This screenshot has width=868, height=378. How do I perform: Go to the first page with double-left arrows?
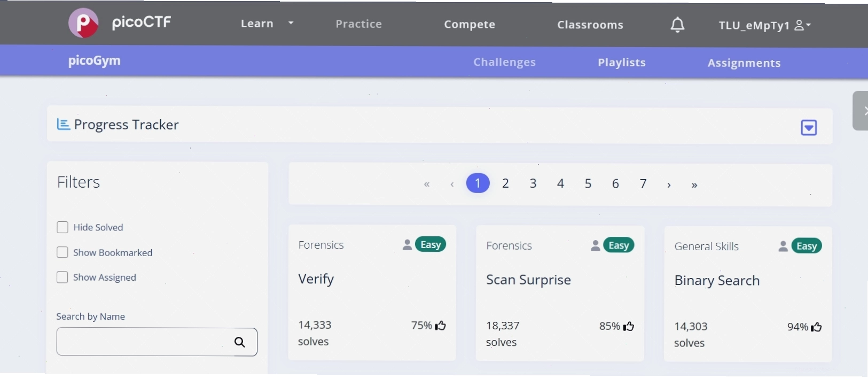point(427,184)
